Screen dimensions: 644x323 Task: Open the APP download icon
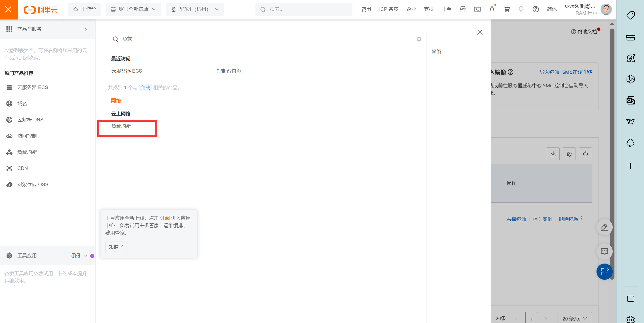tap(463, 9)
